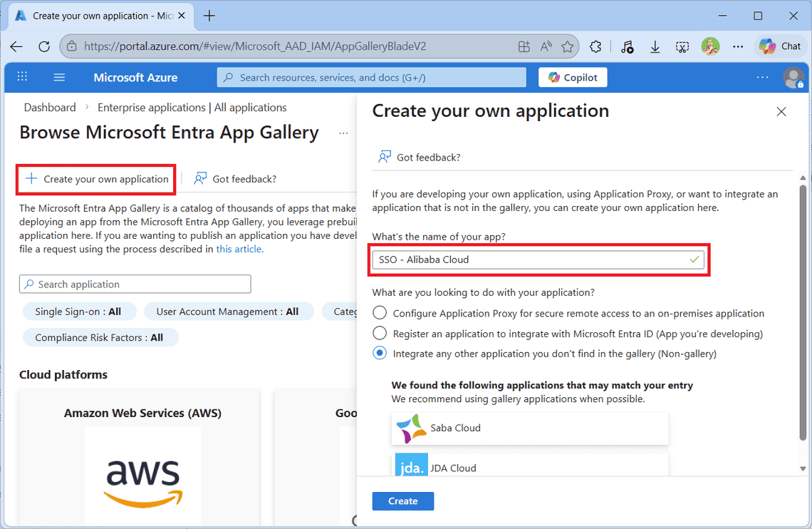Viewport: 812px width, 529px height.
Task: Click the Azure account avatar icon
Action: (x=793, y=77)
